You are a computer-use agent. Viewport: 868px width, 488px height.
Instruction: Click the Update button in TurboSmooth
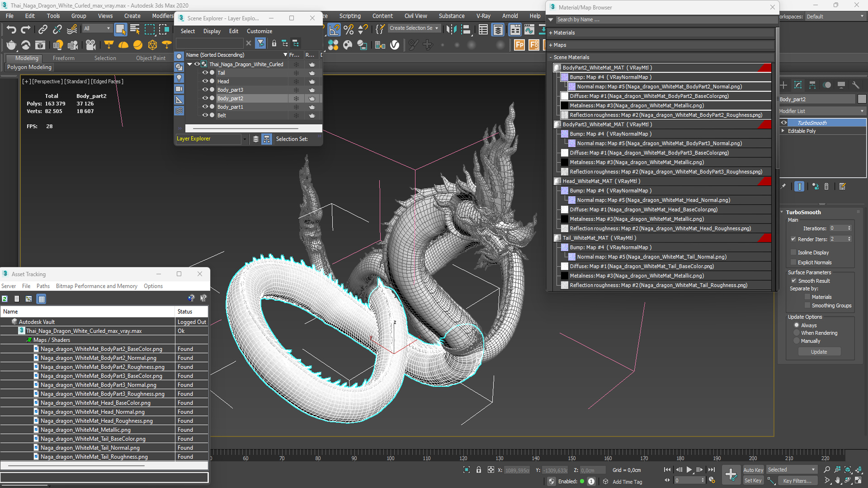pos(819,352)
